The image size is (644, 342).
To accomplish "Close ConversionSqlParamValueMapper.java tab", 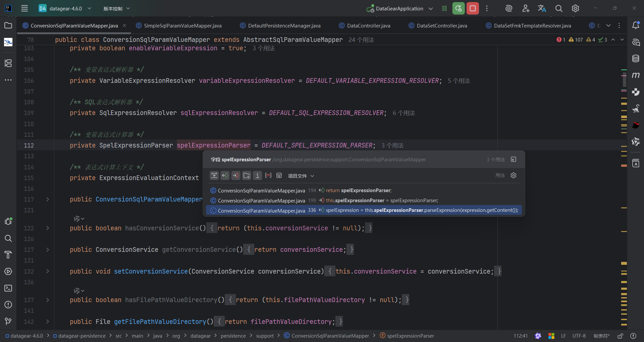I will point(124,25).
